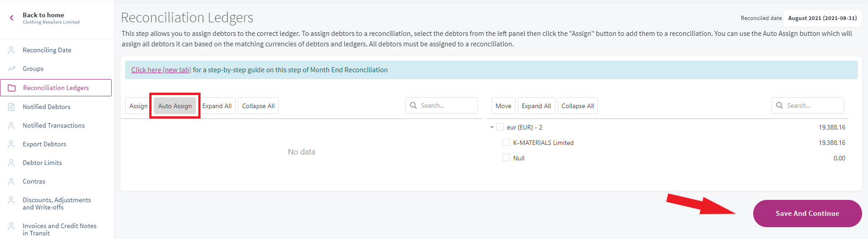Click the Export Debtors sidebar icon

coord(11,144)
